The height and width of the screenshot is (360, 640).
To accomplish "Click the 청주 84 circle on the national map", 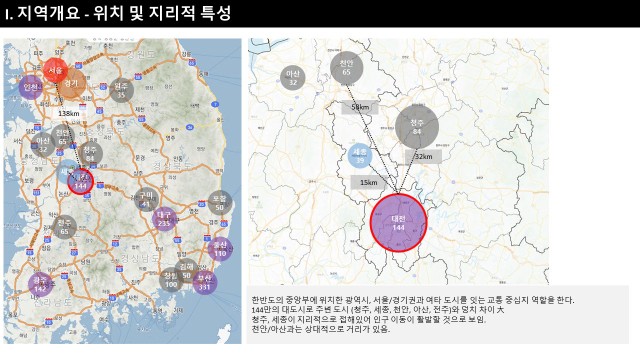I will [90, 154].
